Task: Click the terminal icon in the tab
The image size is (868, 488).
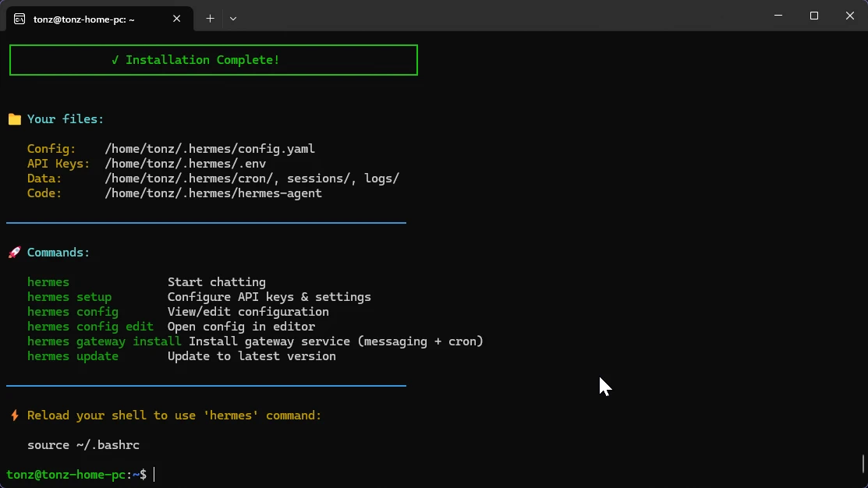Action: click(x=19, y=19)
